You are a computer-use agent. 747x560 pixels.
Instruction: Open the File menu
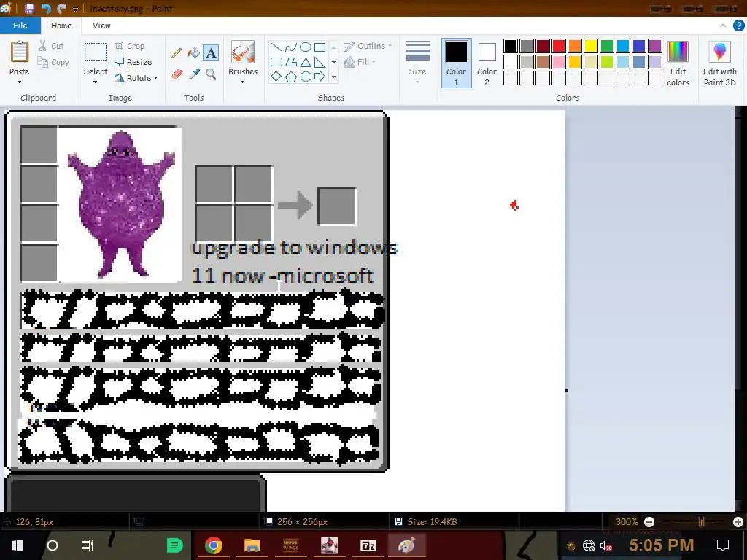[20, 26]
